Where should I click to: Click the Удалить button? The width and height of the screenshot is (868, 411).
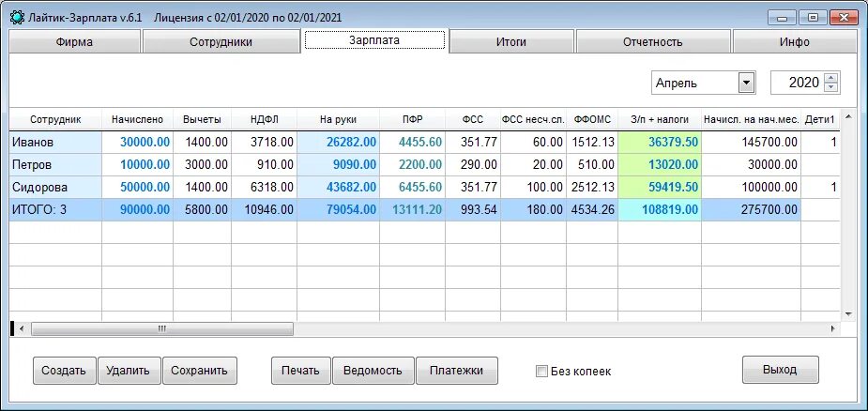click(x=129, y=371)
